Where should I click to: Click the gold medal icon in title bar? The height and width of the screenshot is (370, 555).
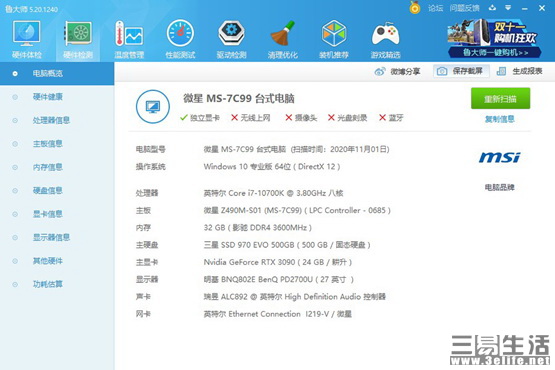point(415,7)
